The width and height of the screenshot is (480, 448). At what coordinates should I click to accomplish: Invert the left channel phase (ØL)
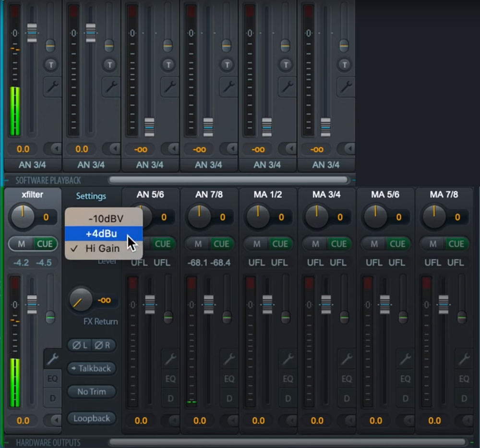80,345
